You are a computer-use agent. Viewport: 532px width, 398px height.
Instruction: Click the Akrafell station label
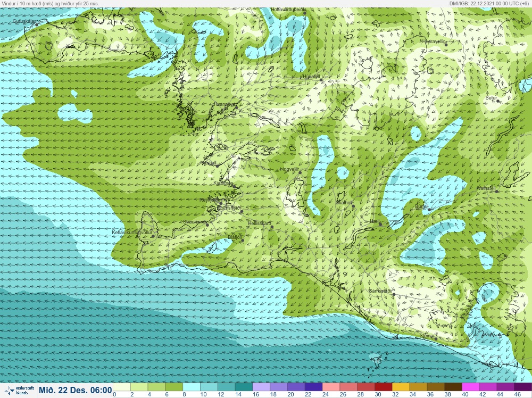pos(209,163)
